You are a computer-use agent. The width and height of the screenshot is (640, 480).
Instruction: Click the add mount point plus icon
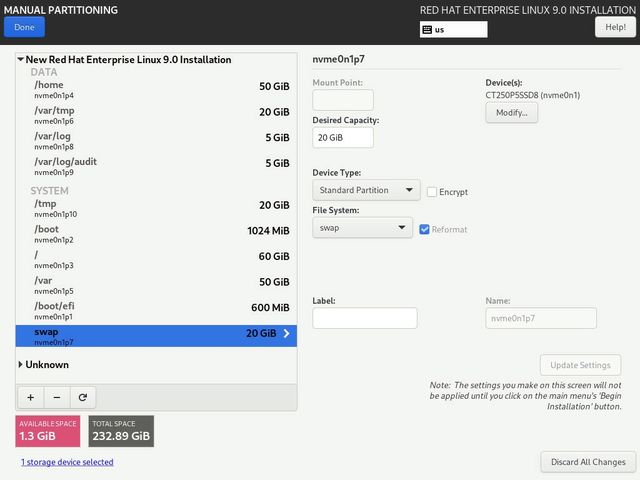31,397
